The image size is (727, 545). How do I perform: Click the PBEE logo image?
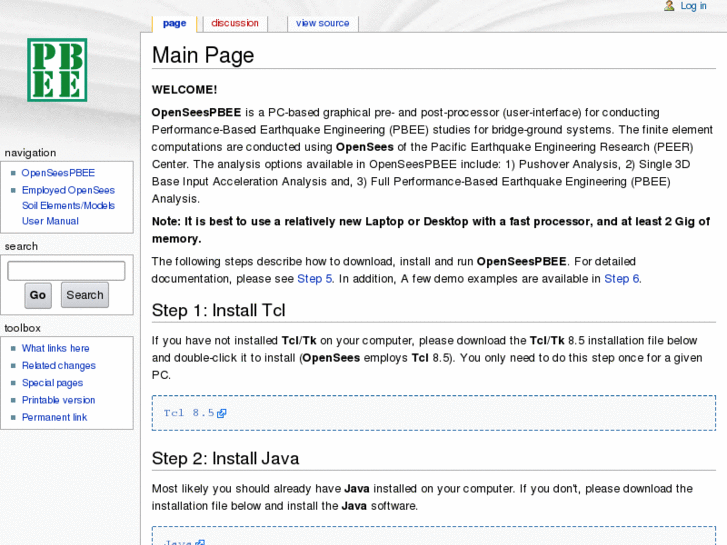[57, 70]
